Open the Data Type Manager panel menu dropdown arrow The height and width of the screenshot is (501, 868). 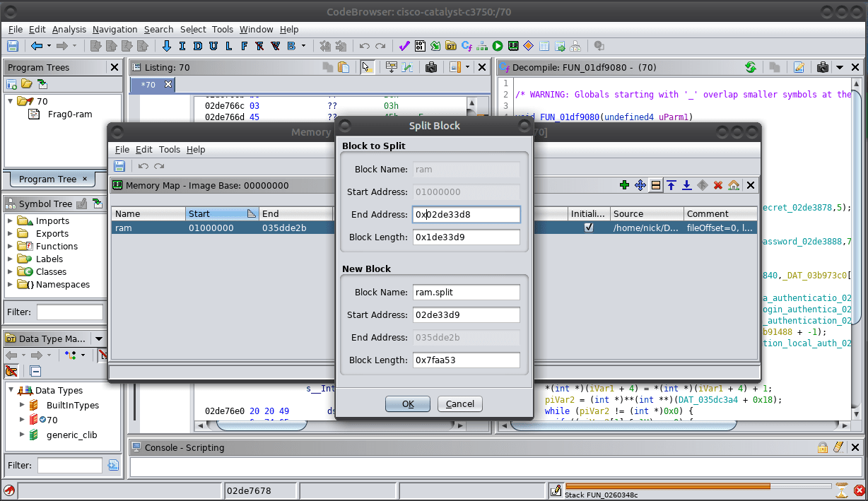point(99,338)
